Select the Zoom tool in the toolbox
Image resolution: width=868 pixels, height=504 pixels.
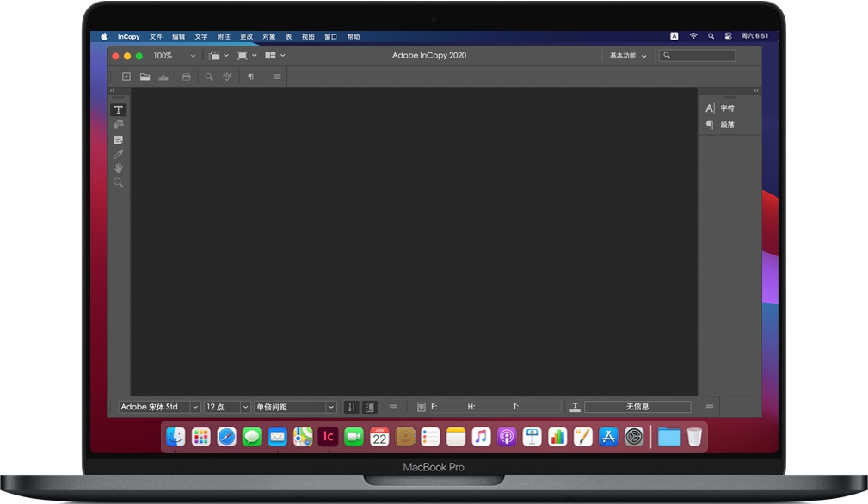(119, 181)
